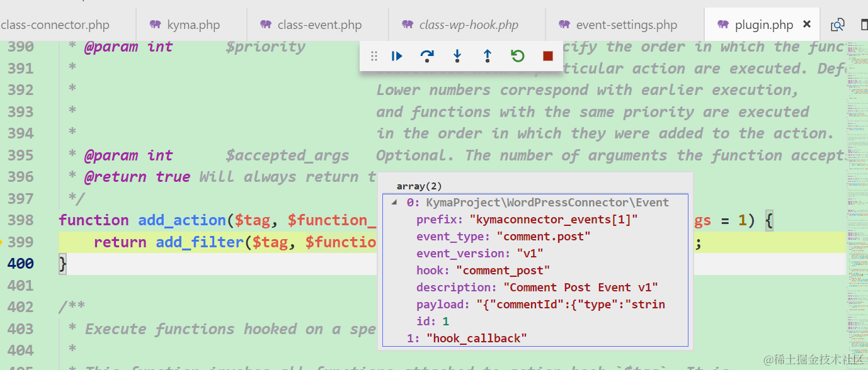The width and height of the screenshot is (868, 370).
Task: Stop debugging with the red square icon
Action: (x=545, y=55)
